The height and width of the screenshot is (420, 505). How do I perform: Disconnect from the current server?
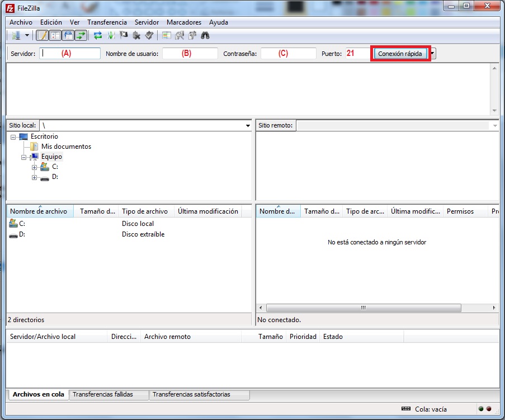point(136,35)
